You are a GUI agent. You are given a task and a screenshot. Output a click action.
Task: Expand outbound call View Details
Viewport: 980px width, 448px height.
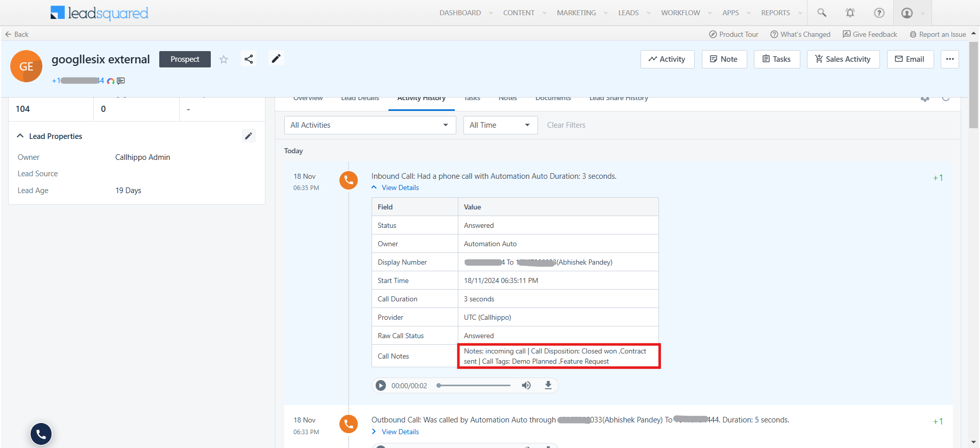[x=395, y=432]
